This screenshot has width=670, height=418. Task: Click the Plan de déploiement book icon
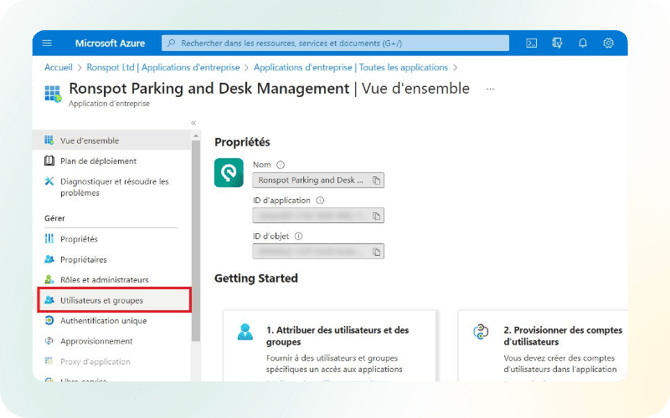[49, 161]
